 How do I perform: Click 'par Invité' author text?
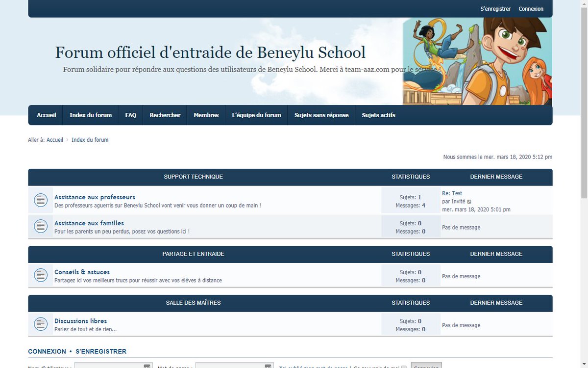click(454, 202)
